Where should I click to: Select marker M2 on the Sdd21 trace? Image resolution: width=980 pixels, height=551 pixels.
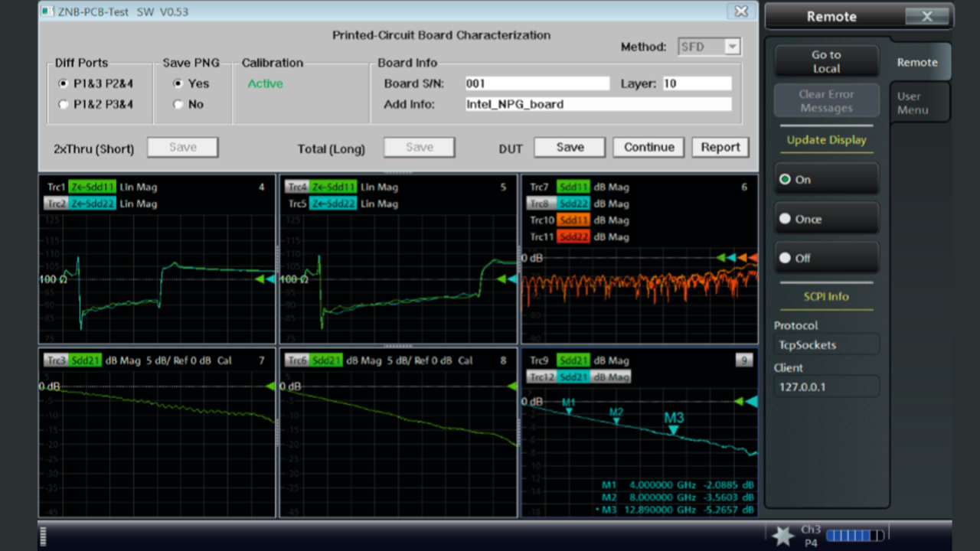tap(616, 420)
